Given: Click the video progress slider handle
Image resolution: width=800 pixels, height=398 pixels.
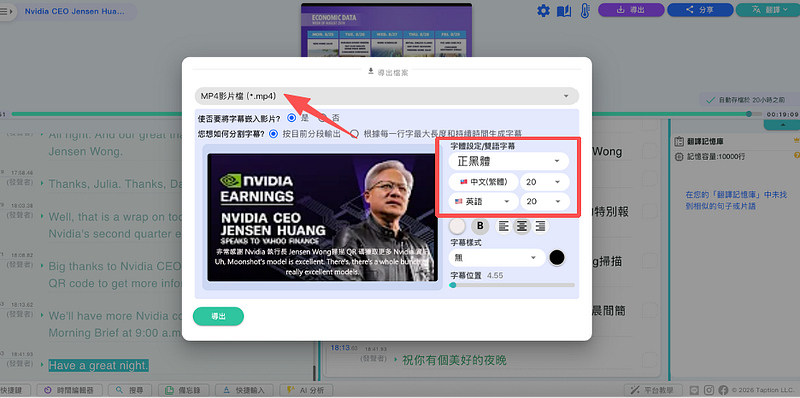Looking at the screenshot, I should coord(749,114).
